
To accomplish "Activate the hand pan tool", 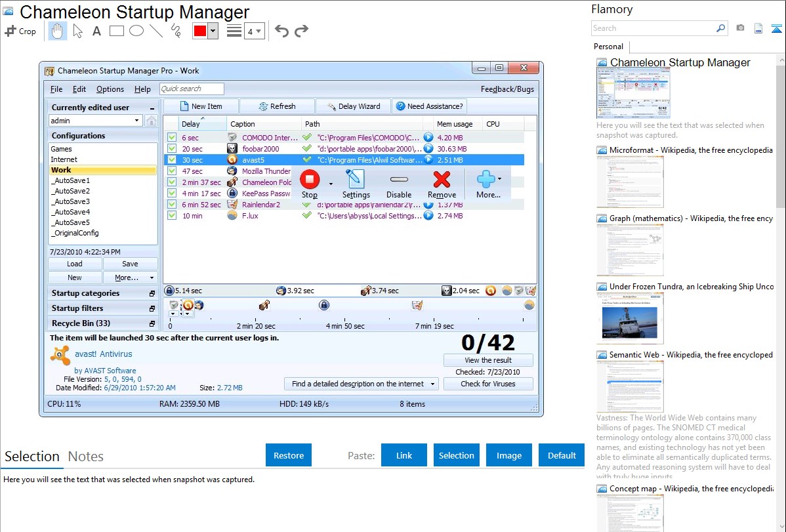I will click(57, 31).
